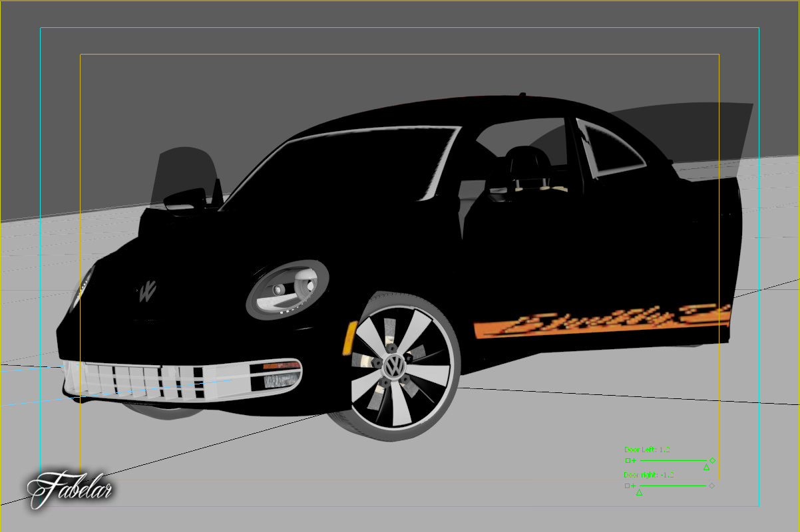Viewport: 800px width, 532px height.
Task: Select the VW emblem on the hood
Action: pos(147,291)
